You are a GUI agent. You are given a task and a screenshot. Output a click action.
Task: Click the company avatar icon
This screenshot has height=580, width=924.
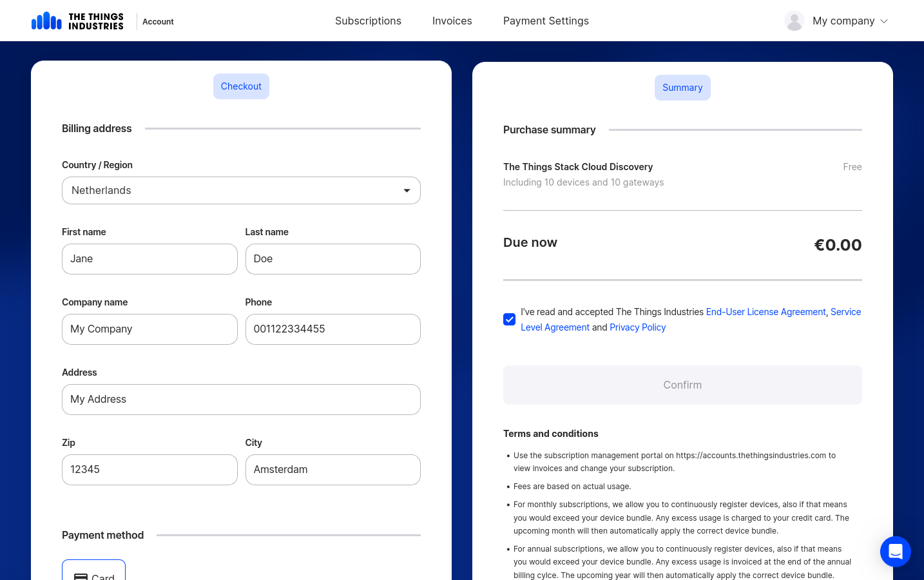point(794,20)
